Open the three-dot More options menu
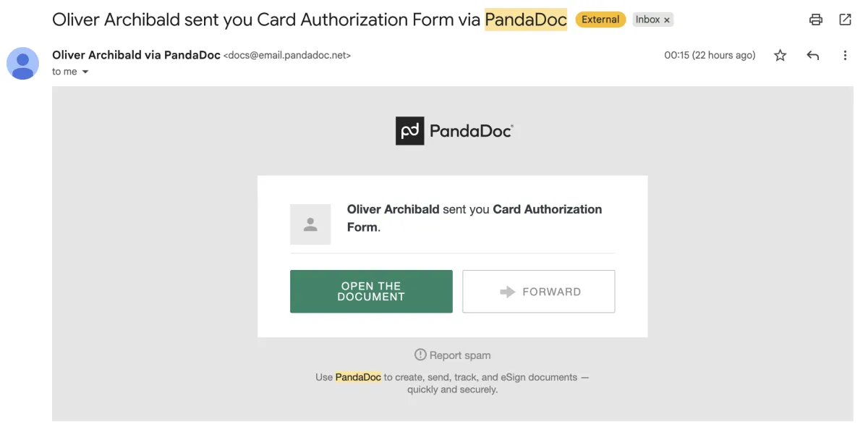The width and height of the screenshot is (868, 435). click(845, 56)
